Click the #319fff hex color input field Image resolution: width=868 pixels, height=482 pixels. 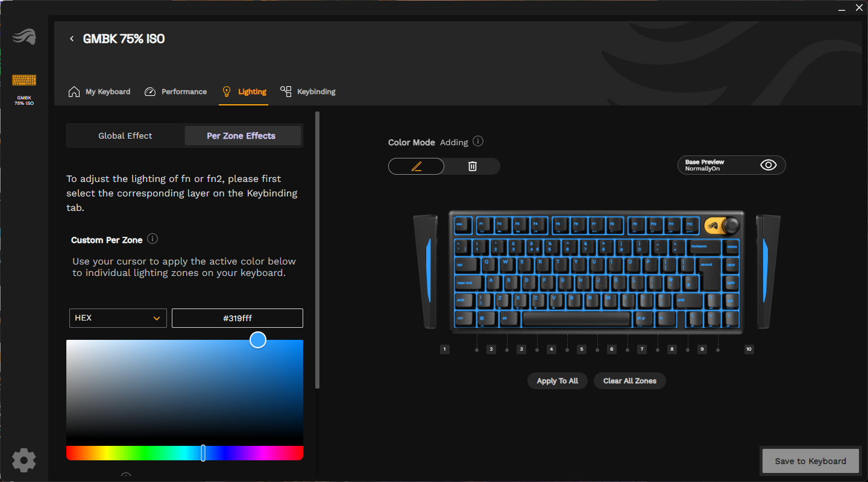(237, 318)
